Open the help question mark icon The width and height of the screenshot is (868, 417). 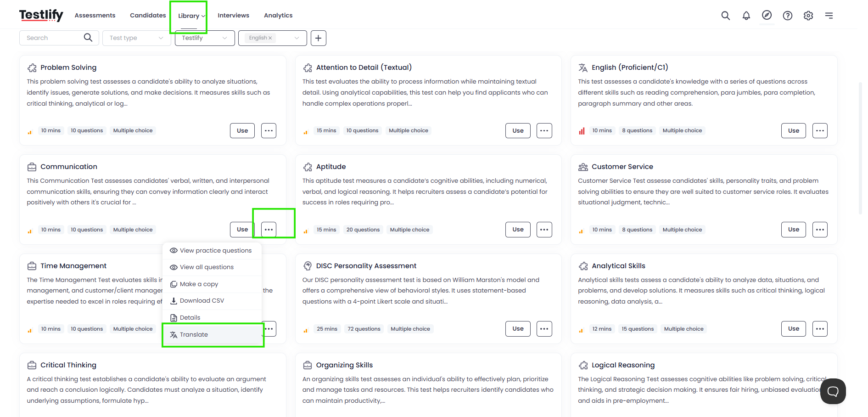point(788,16)
